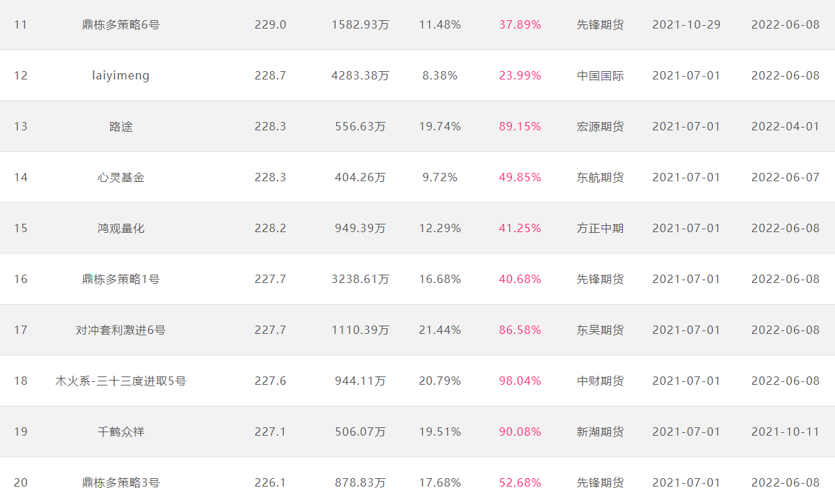Open the 鼎栋多策略1号 account link
Screen dimensions: 835x504
(121, 279)
